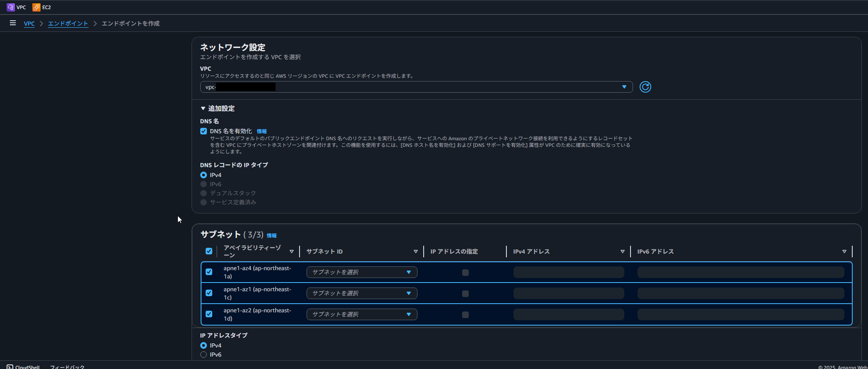Viewport: 868px width, 369px height.
Task: Uncheck apne1-az4 availability zone row
Action: (209, 272)
